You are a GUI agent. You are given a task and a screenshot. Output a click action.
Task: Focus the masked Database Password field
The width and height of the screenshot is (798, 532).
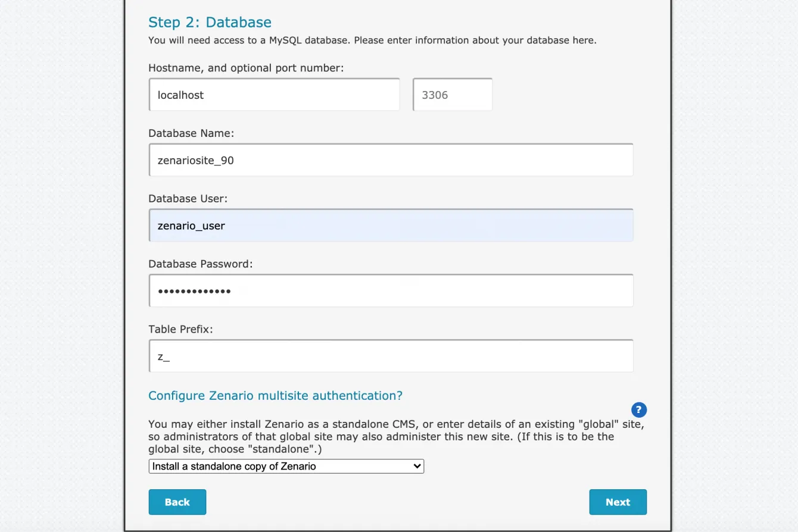[x=391, y=291]
